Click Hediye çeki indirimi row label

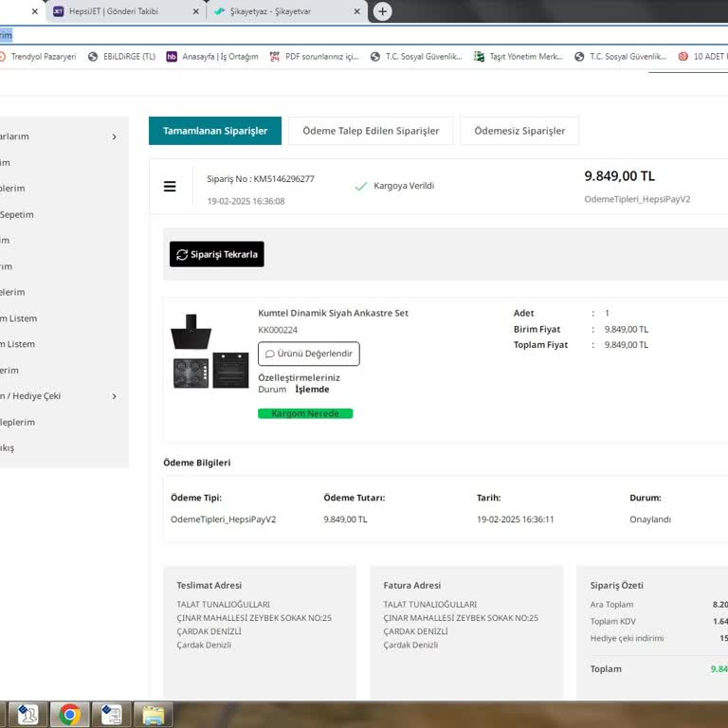(x=627, y=638)
